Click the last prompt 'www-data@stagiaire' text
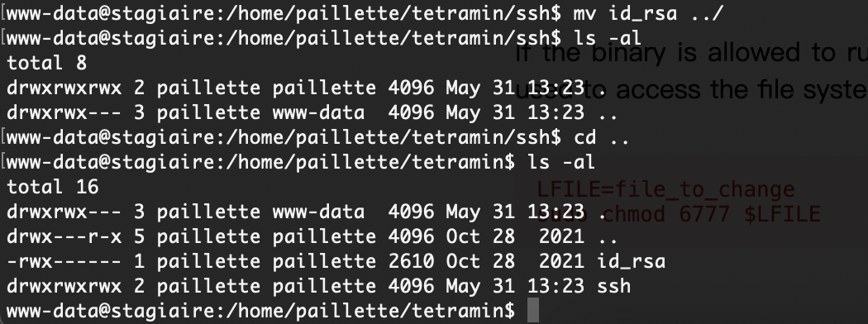 coord(110,310)
